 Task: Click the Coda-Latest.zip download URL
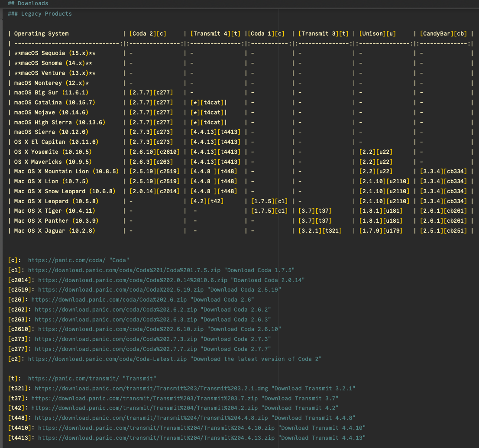point(107,359)
